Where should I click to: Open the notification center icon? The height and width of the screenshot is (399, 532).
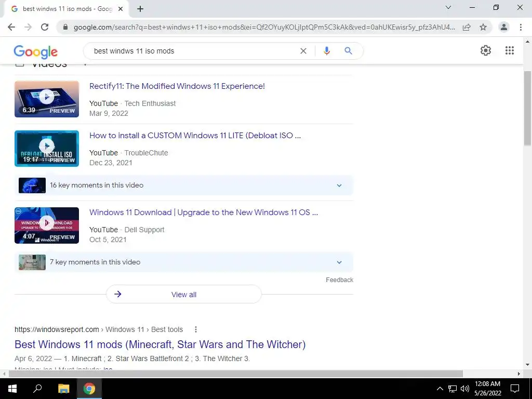click(515, 389)
